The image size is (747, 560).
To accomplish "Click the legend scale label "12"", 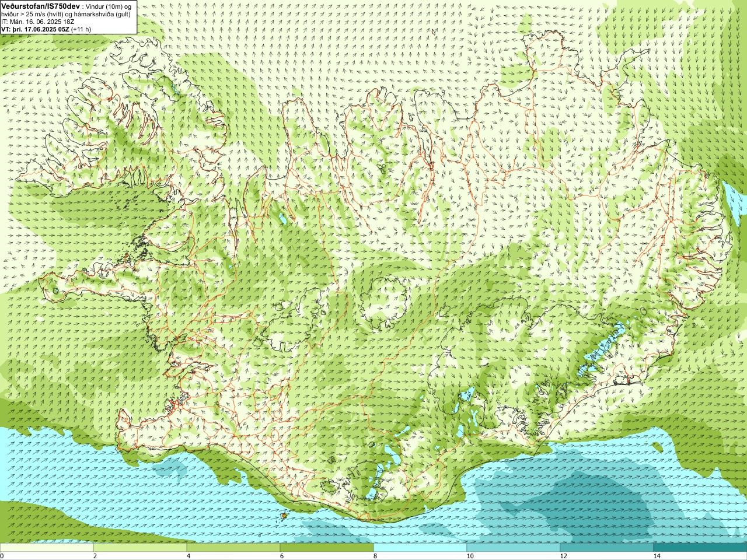I will point(563,556).
